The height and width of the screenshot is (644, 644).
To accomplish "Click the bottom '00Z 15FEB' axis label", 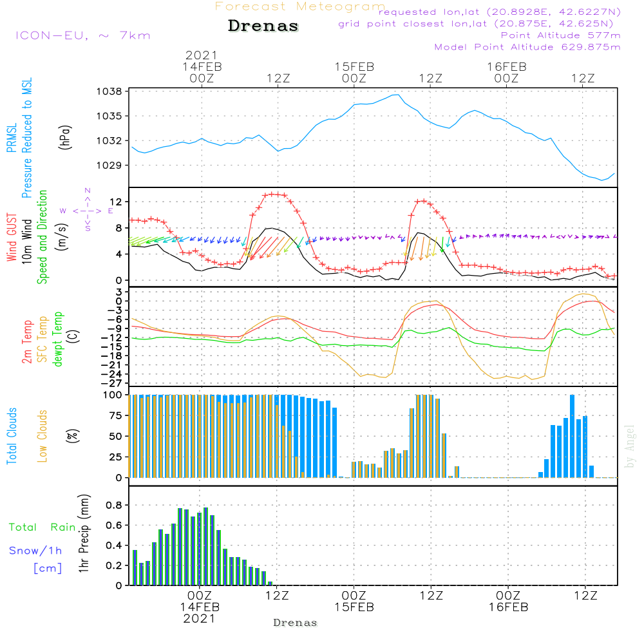I will (354, 601).
